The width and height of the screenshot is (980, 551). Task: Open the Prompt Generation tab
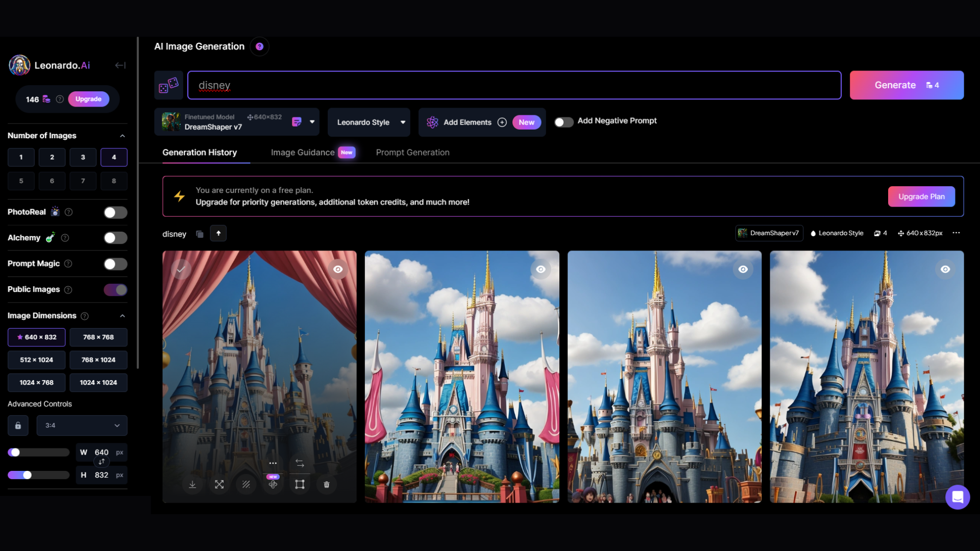click(412, 153)
